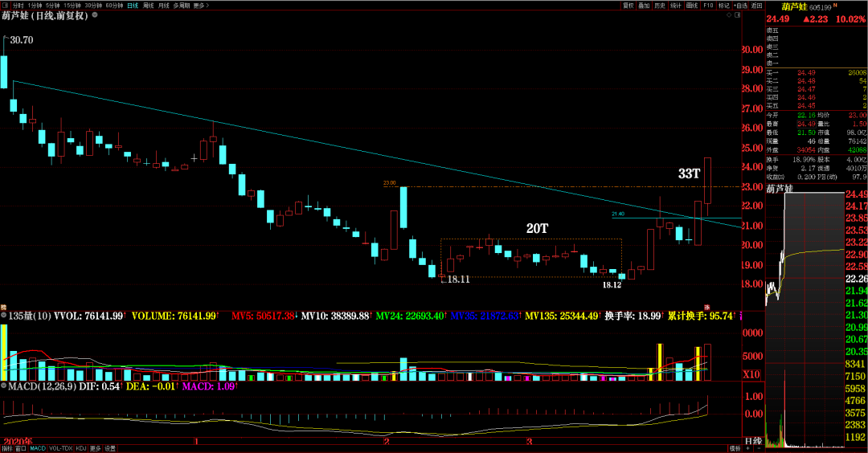Click the small orange marker above volume pane
This screenshot has height=453, width=868.
(x=3, y=307)
